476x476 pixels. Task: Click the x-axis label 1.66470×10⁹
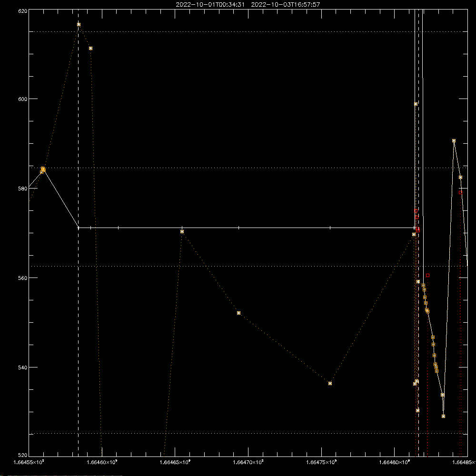[248, 462]
